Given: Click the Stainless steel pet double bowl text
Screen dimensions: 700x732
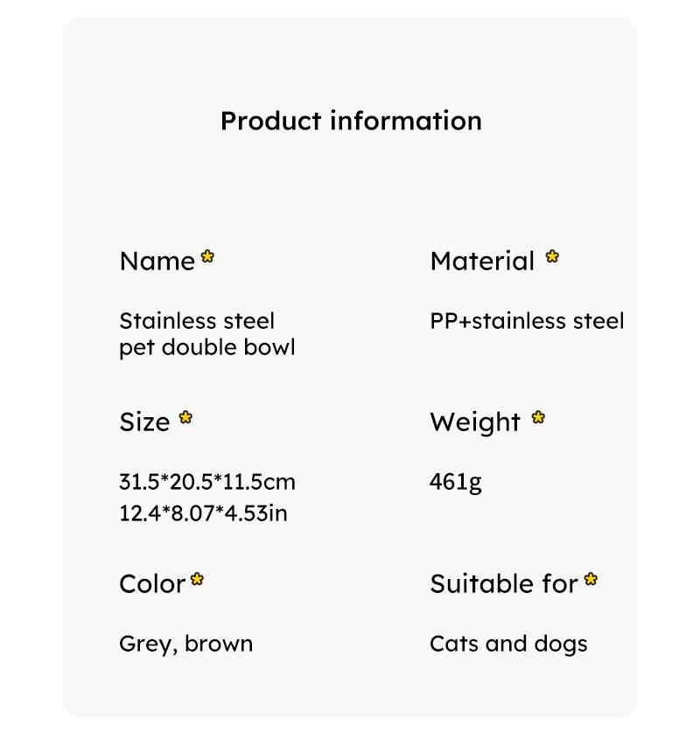Looking at the screenshot, I should (206, 334).
